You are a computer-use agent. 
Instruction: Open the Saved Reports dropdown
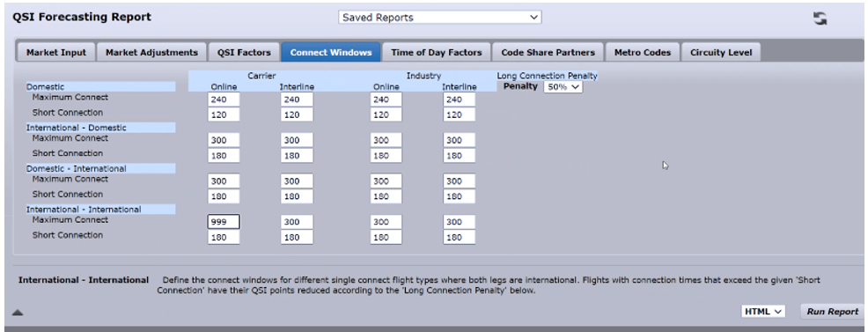(440, 17)
